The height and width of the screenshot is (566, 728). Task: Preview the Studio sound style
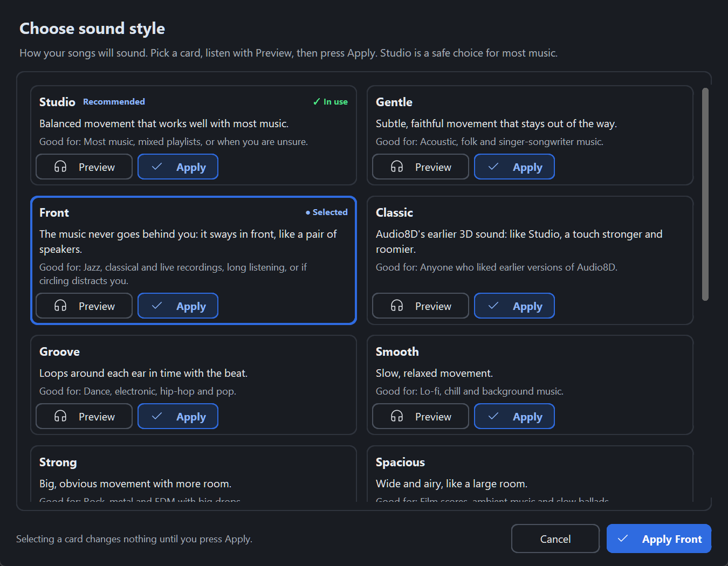click(84, 167)
